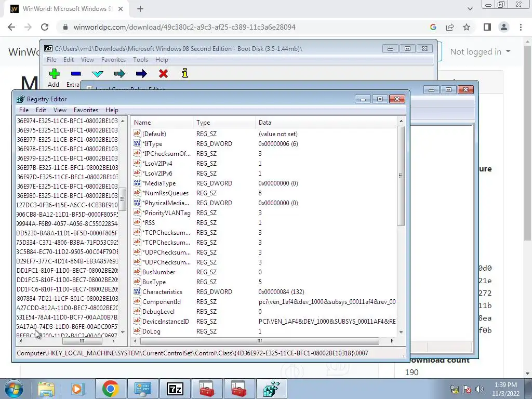The width and height of the screenshot is (532, 399).
Task: Click the taskbar clock showing 1:39 PM
Action: click(506, 389)
